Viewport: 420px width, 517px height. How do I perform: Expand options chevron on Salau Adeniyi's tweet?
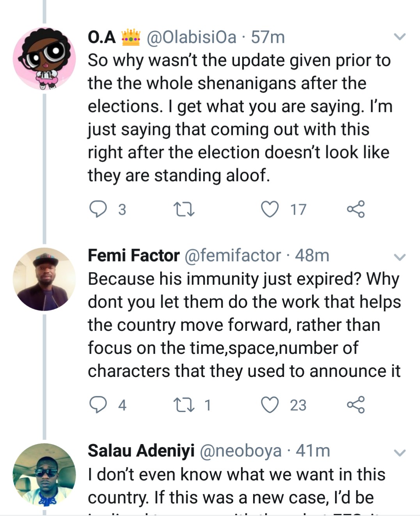(400, 453)
